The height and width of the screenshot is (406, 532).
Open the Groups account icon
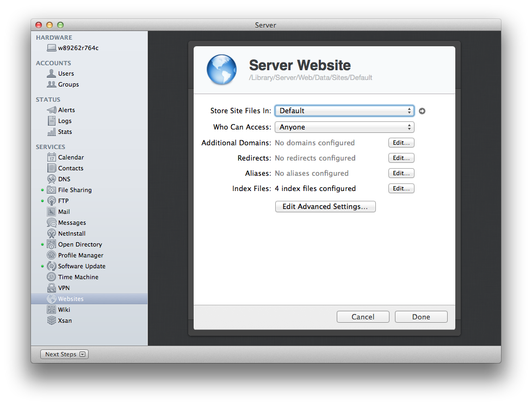pyautogui.click(x=52, y=84)
